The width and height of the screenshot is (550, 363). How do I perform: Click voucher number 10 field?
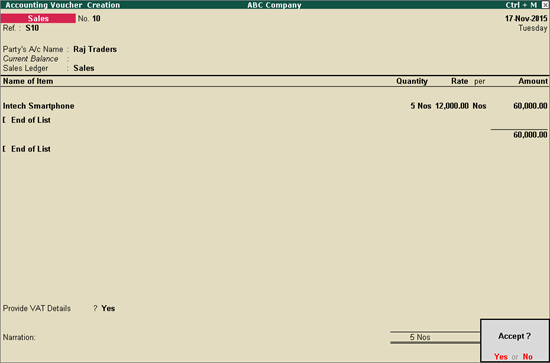click(96, 19)
